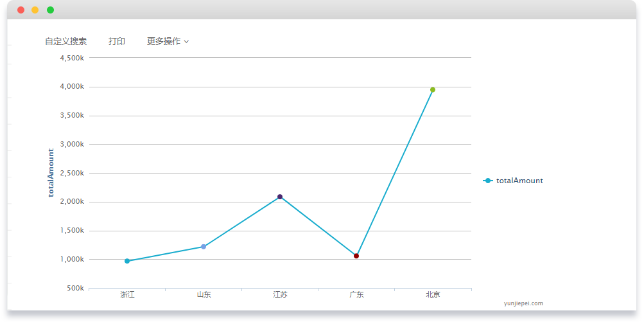Open the yunjiepei.com credits link

pos(523,303)
